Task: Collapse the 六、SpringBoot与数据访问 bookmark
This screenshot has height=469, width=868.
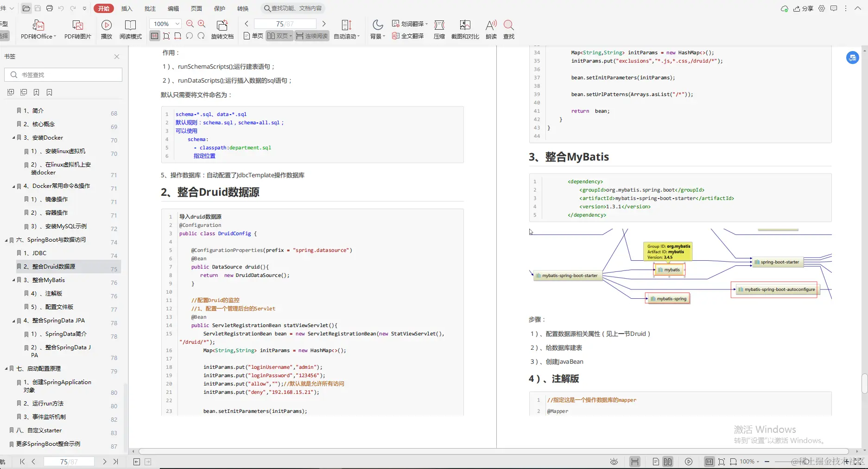Action: [6, 240]
